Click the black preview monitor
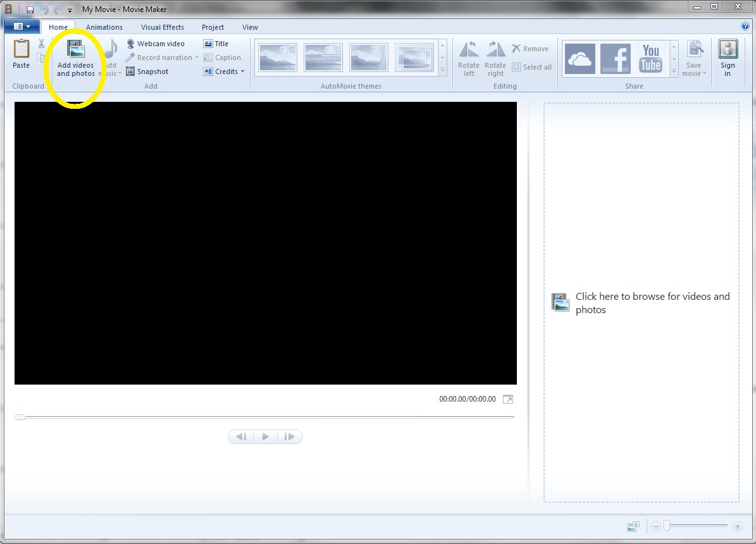Screen dimensions: 756x544 pyautogui.click(x=266, y=243)
